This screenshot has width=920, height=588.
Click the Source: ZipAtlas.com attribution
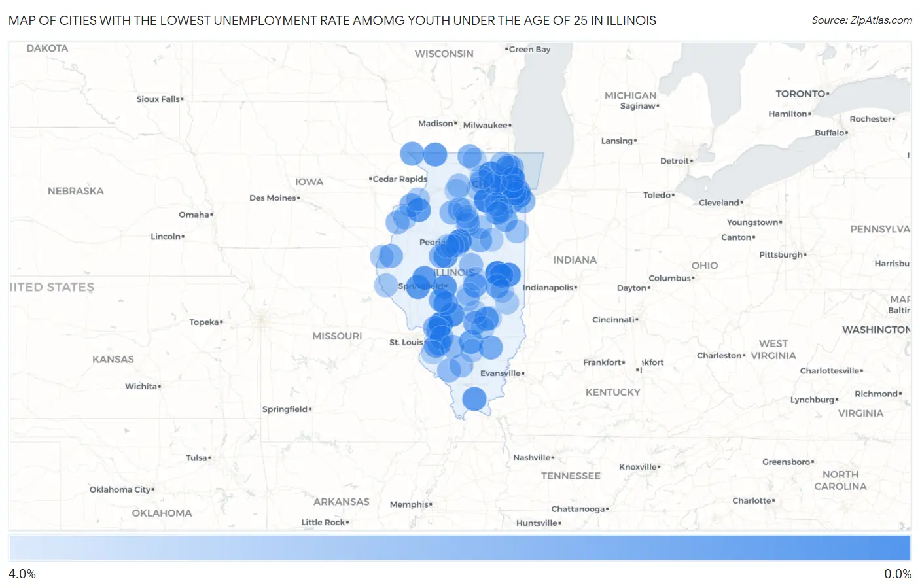click(x=862, y=20)
